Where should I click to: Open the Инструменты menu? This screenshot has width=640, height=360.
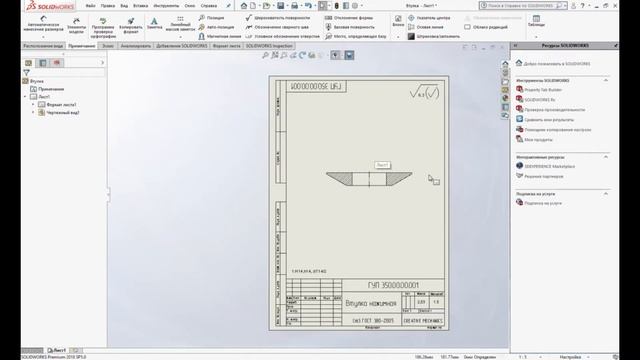coord(166,6)
